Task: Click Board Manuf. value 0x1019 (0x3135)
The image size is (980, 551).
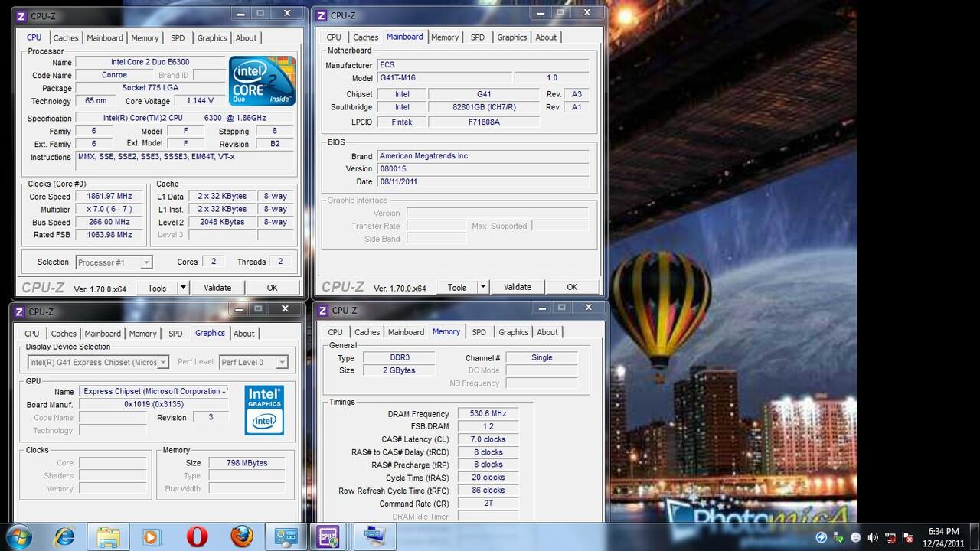Action: 153,404
